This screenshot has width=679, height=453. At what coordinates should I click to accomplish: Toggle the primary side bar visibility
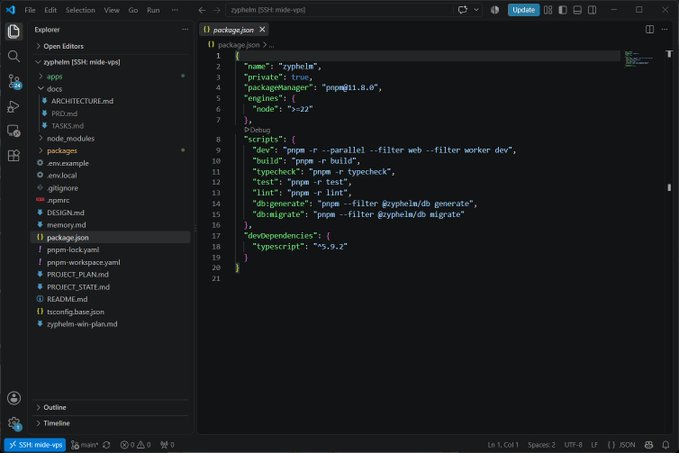click(x=563, y=10)
